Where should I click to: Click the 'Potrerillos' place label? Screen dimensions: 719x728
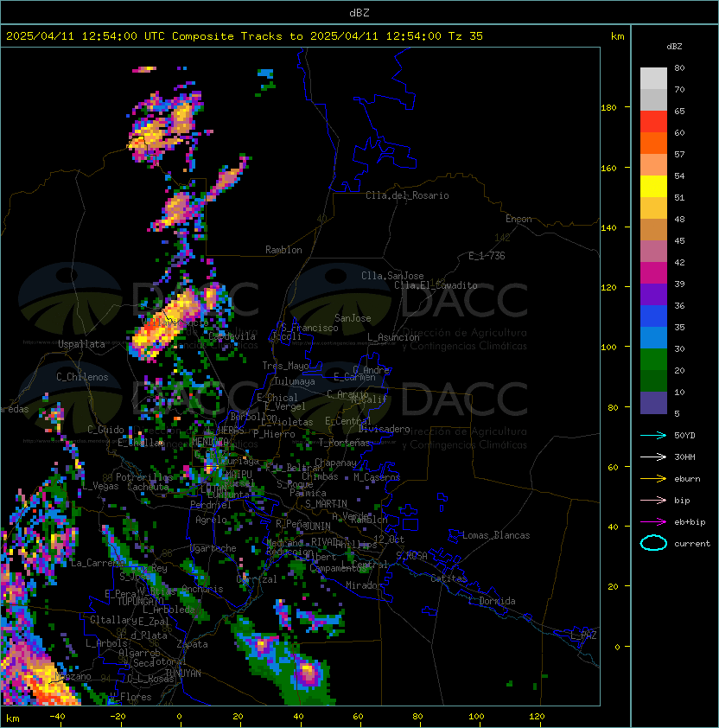[x=144, y=477]
